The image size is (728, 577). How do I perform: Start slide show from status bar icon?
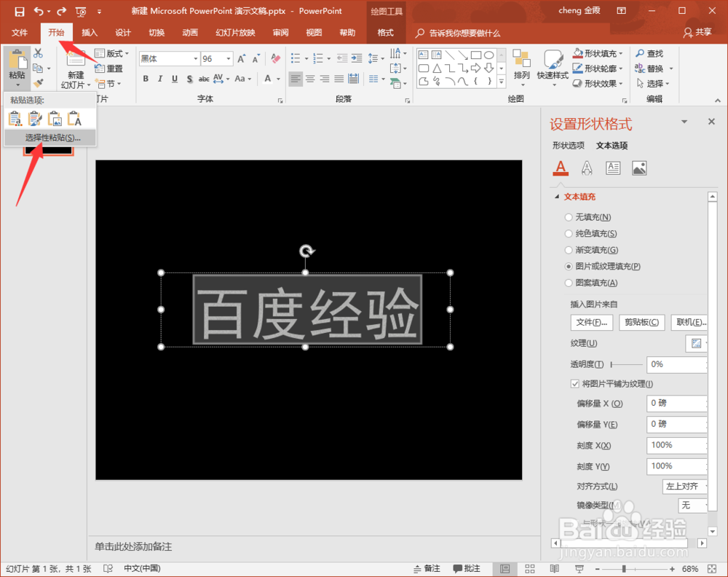click(x=579, y=569)
